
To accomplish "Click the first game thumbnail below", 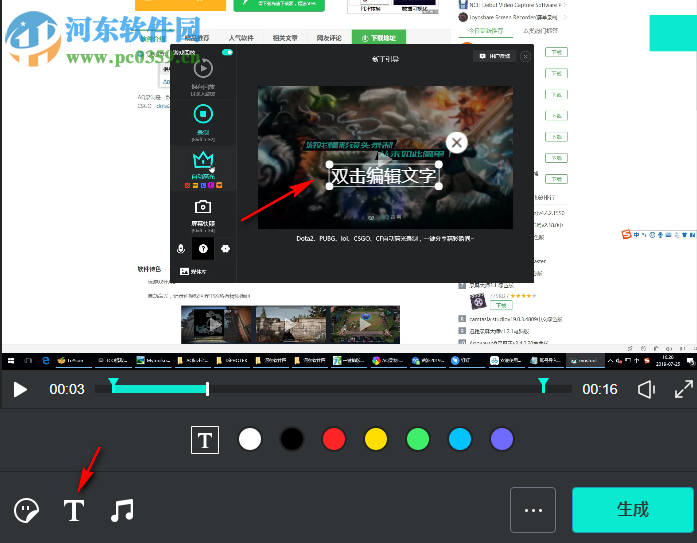I will [218, 325].
